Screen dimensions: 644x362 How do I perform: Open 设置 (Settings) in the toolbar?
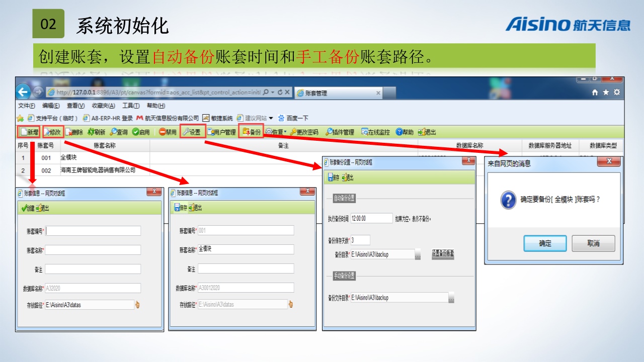(x=192, y=132)
